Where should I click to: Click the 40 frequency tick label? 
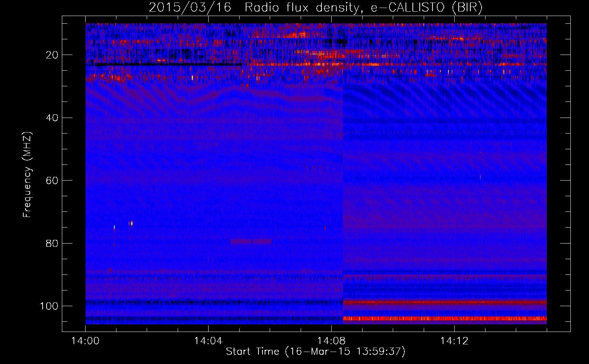52,118
